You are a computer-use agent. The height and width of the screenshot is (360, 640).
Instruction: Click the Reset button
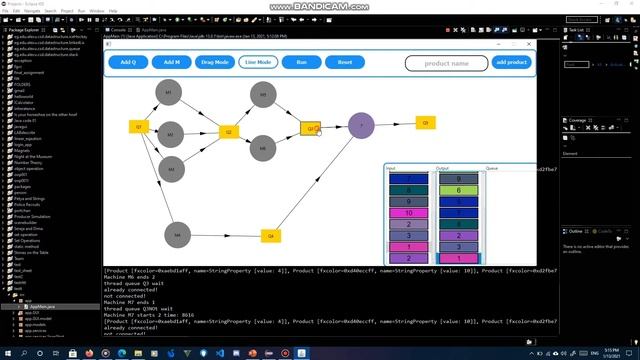(x=345, y=62)
